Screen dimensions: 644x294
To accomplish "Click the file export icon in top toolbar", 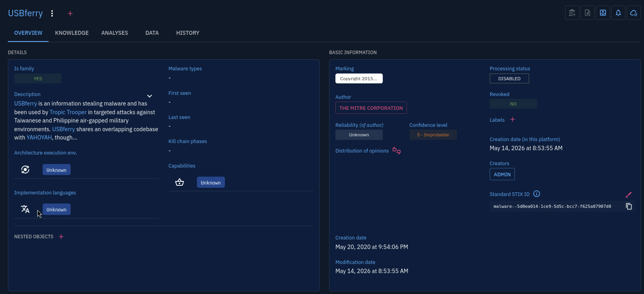I will click(588, 13).
